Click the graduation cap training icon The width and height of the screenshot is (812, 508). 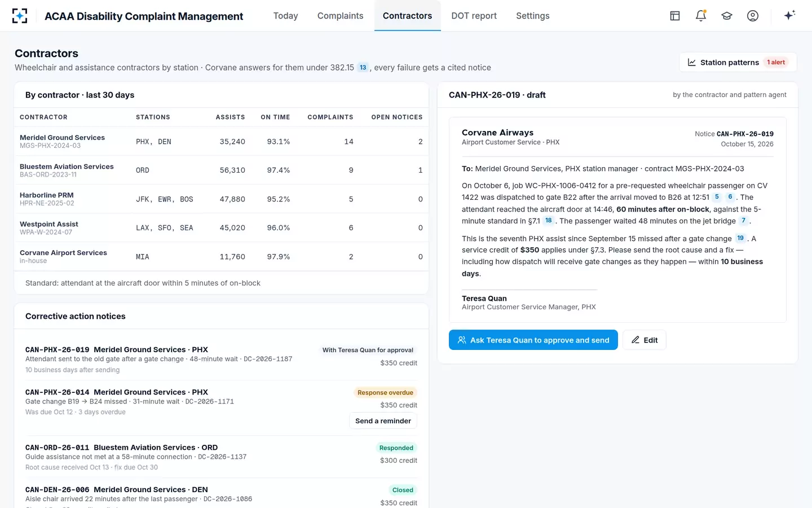click(x=727, y=16)
